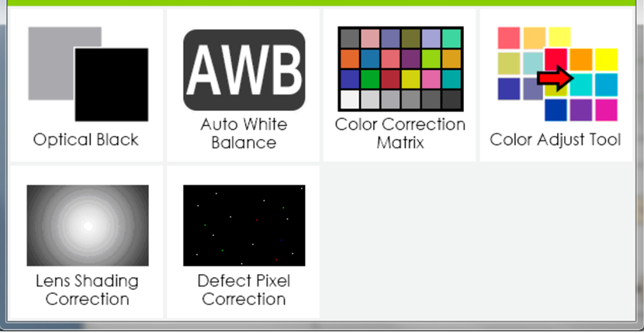Select the Defect Pixel Correction icon

click(x=244, y=225)
